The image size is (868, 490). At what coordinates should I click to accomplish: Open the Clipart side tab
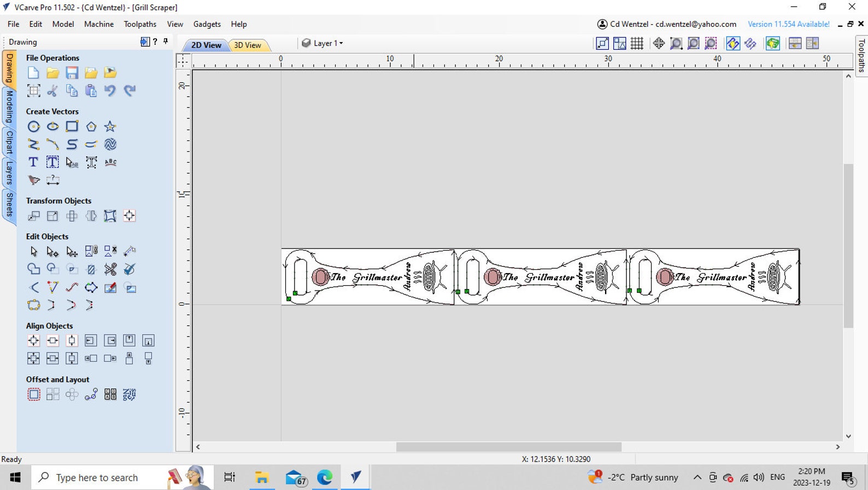click(9, 142)
